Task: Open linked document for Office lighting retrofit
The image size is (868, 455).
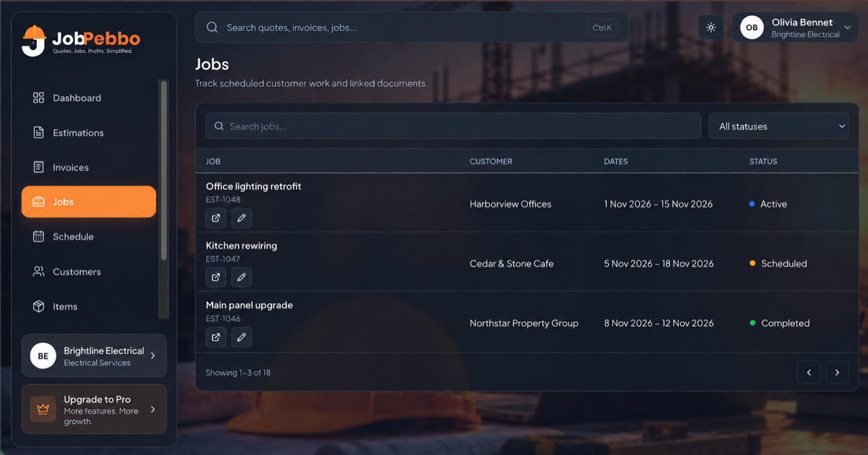Action: 216,218
